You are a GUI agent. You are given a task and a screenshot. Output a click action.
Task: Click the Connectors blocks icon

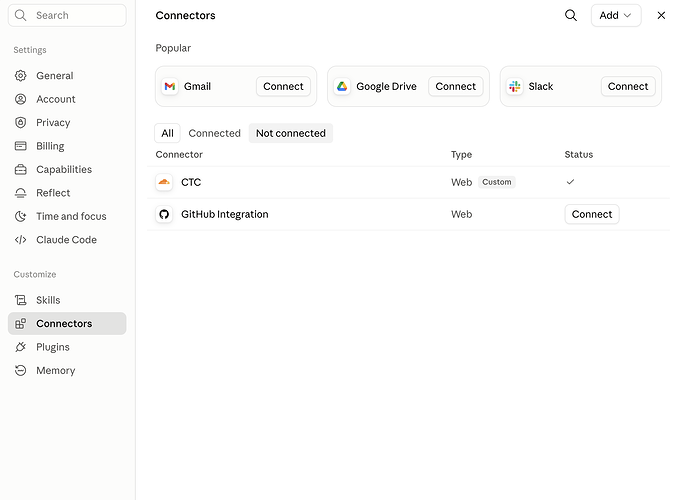pos(20,324)
